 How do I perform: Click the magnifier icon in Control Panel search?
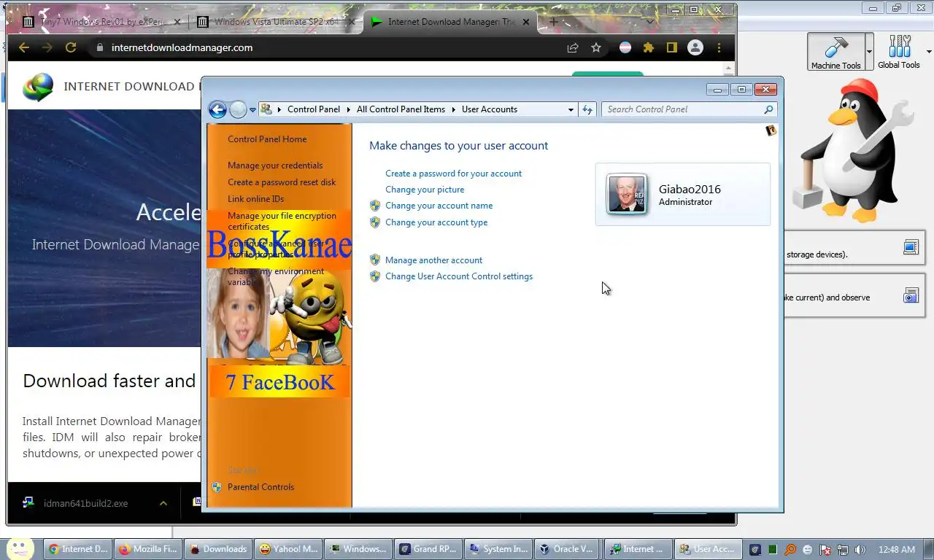pos(768,109)
